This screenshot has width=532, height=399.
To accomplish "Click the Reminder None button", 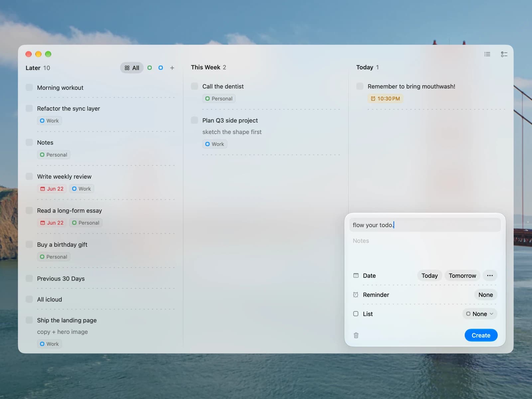I will click(485, 295).
